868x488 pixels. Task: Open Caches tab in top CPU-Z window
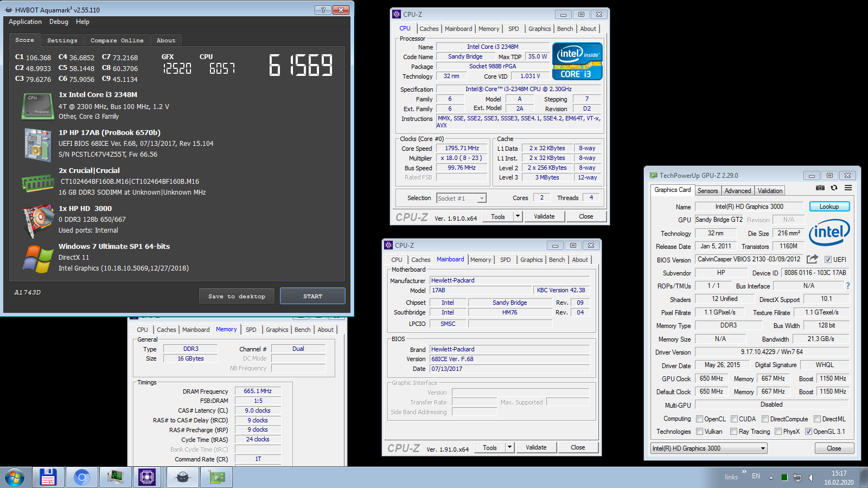coord(429,29)
